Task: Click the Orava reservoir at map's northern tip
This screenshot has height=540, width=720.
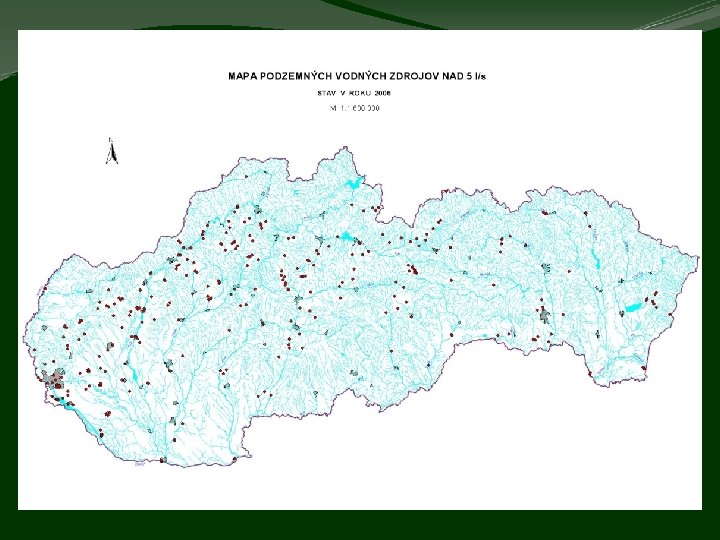Action: (x=354, y=182)
